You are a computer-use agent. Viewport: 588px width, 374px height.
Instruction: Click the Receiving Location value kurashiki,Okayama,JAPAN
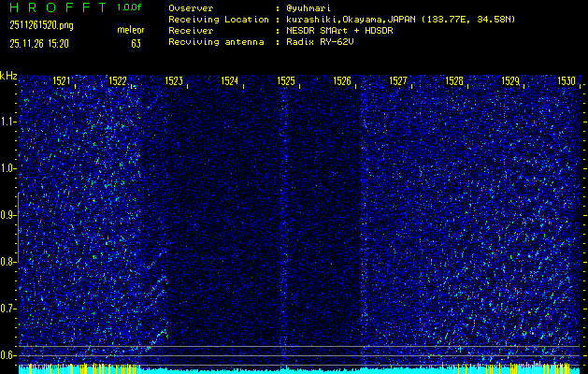click(351, 20)
